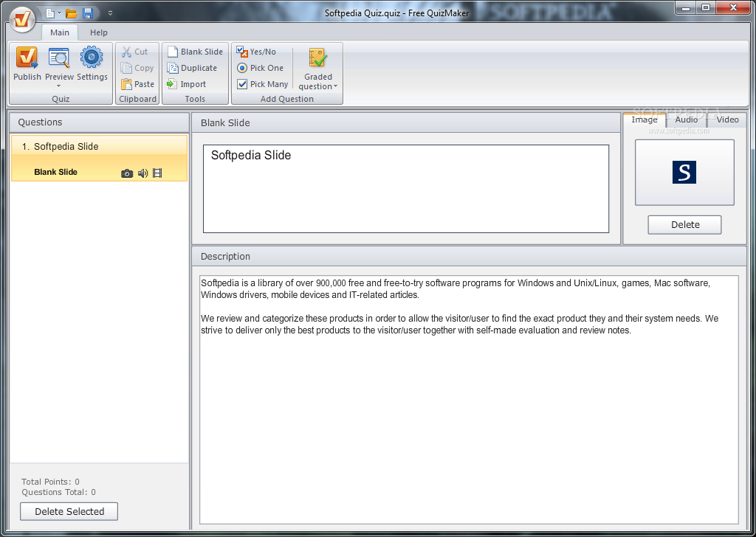756x537 pixels.
Task: Paste from clipboard
Action: 138,84
